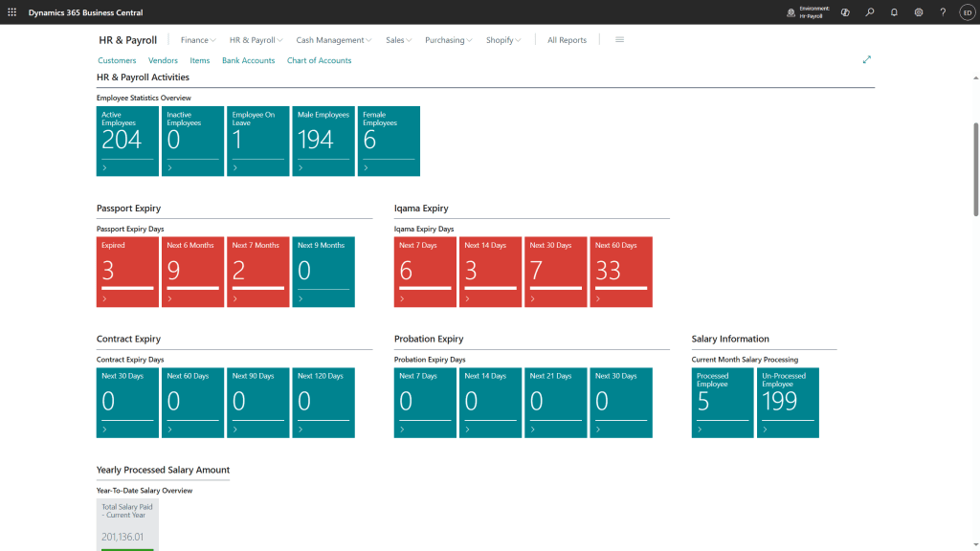Viewport: 980px width, 551px height.
Task: Open the hamburger more-menu icon
Action: coord(619,40)
